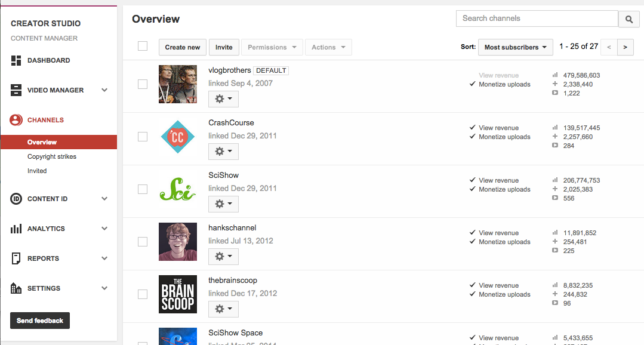The width and height of the screenshot is (644, 345).
Task: Open gear settings dropdown for vlogbrothers
Action: click(223, 99)
